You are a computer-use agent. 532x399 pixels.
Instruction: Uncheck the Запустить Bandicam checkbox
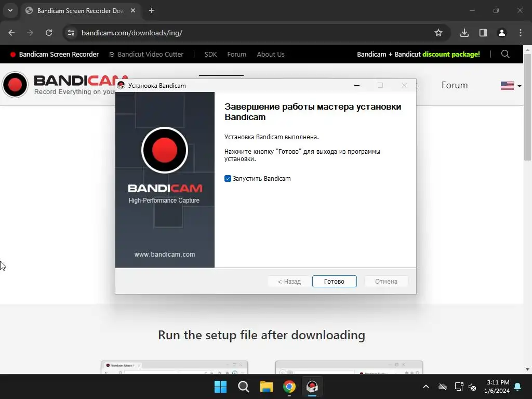pyautogui.click(x=228, y=179)
